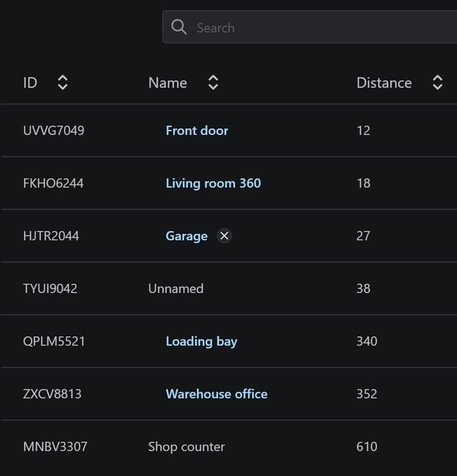Open the Garage link
Image resolution: width=457 pixels, height=476 pixels.
tap(186, 236)
